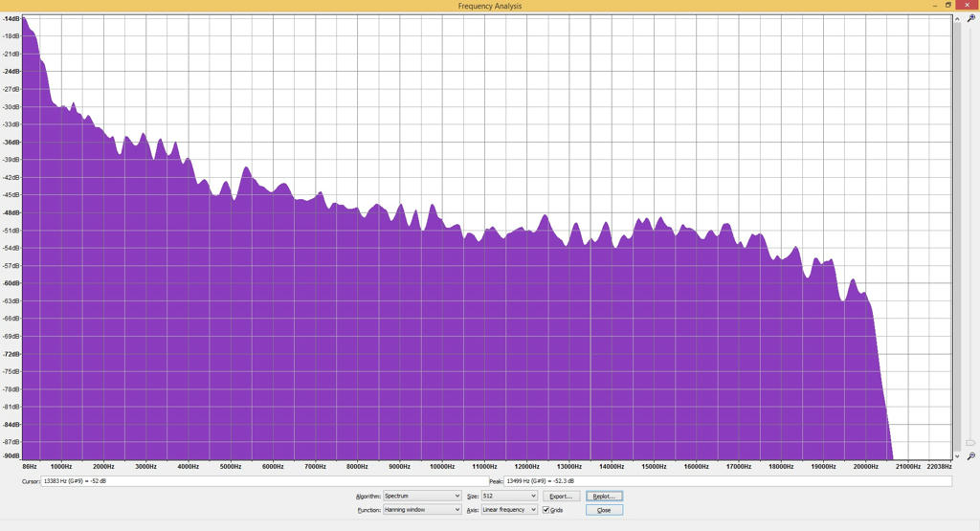Screen dimensions: 980x531
Task: Close window with red X button
Action: [967, 6]
